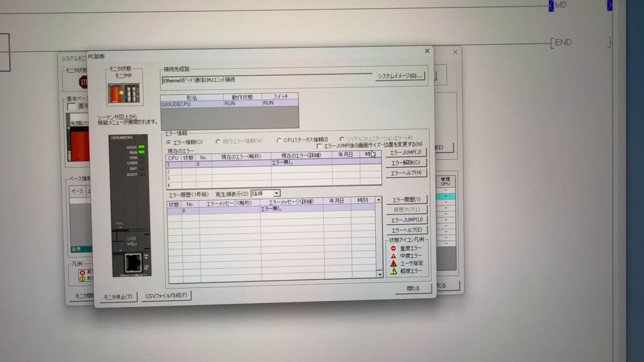Screen dimensions: 644x362
Task: Click the M0 coil in the ladder editor
Action: point(560,5)
